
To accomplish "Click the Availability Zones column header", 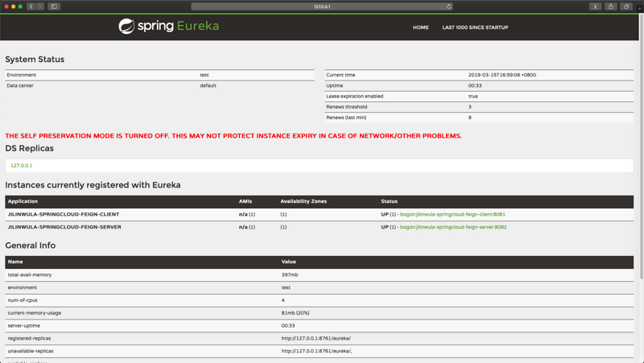I will pos(303,201).
